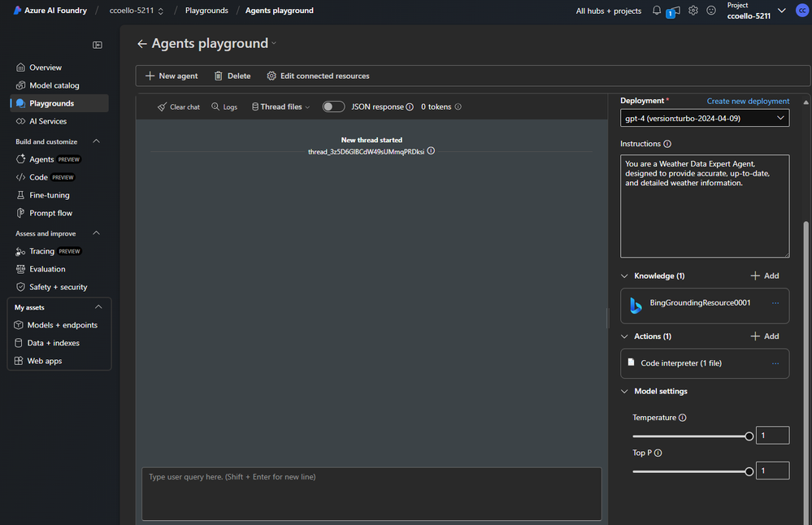Open the Project ccoello-5211 dropdown
812x525 pixels.
tap(781, 11)
